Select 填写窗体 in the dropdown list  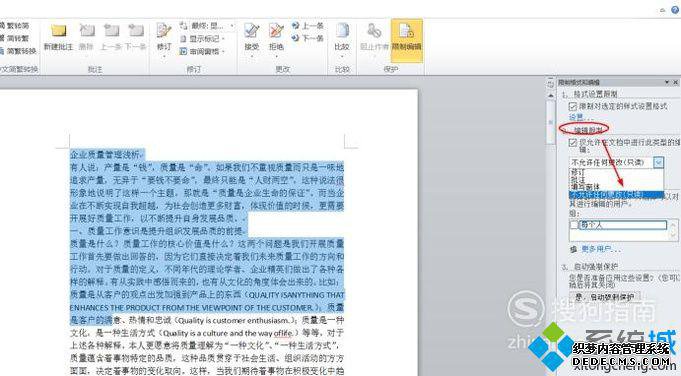(616, 187)
